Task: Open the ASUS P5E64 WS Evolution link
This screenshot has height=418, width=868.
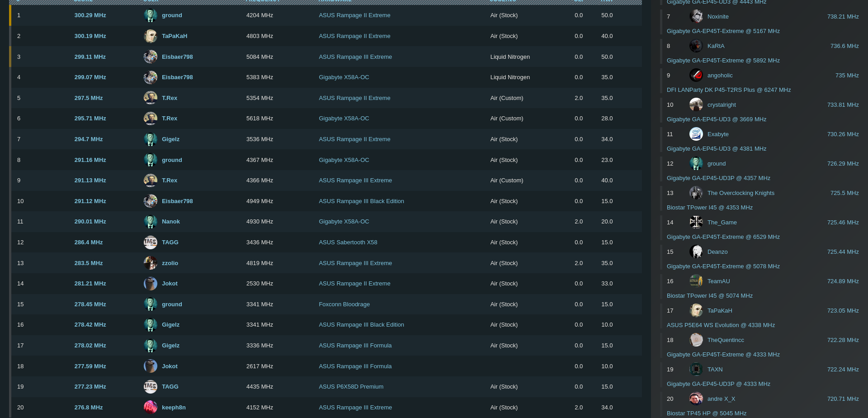Action: 721,325
